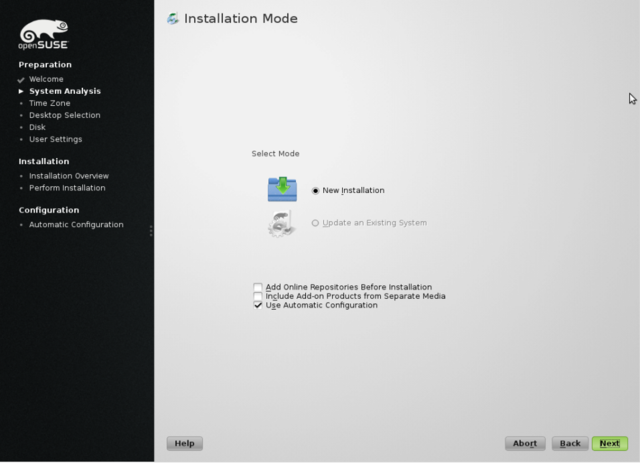The width and height of the screenshot is (640, 463).
Task: Click the System Analysis step
Action: (65, 91)
